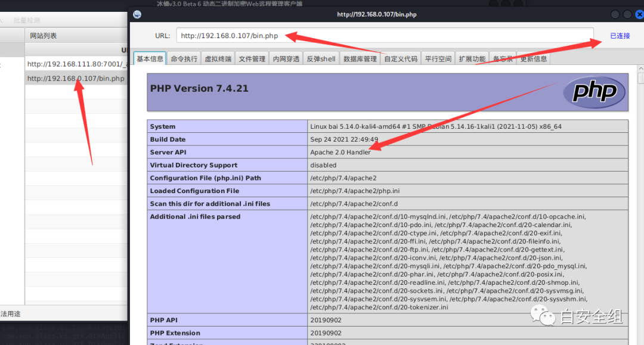The image size is (644, 345).
Task: Click the 批量检测 tab in background window
Action: tap(27, 20)
